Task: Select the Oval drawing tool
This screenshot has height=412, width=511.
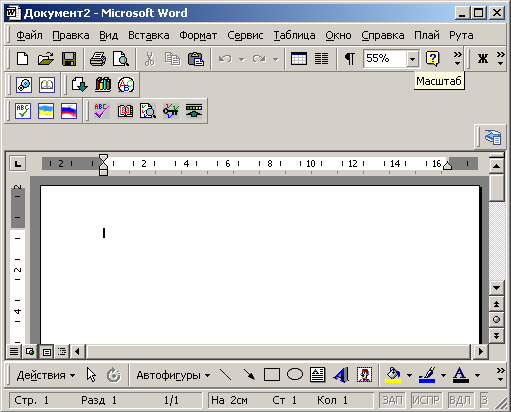Action: point(295,375)
